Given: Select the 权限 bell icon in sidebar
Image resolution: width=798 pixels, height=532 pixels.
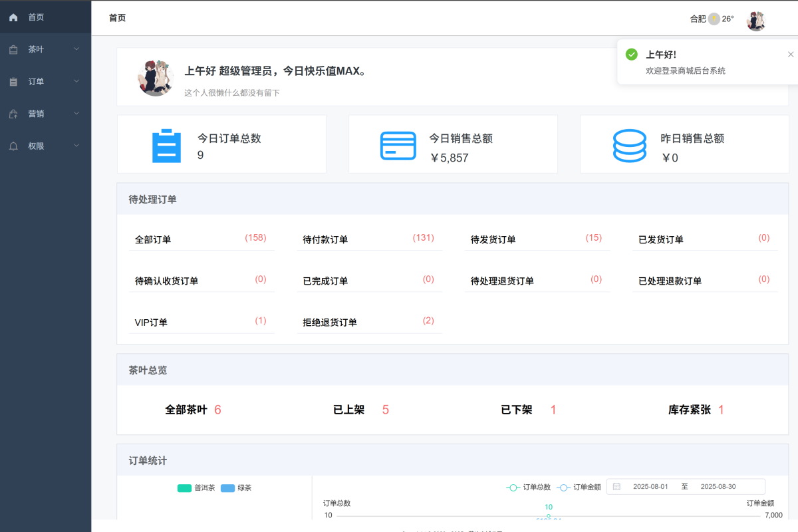Looking at the screenshot, I should 13,146.
